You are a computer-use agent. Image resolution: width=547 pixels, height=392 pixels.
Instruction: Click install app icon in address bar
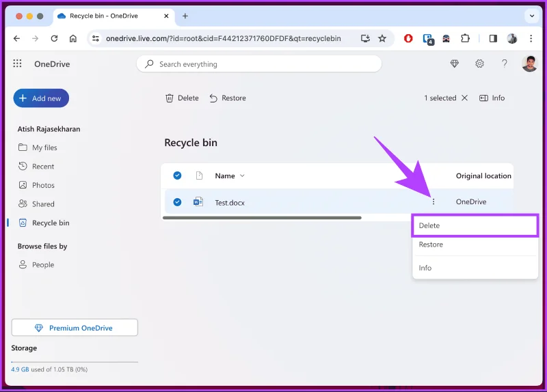[365, 38]
